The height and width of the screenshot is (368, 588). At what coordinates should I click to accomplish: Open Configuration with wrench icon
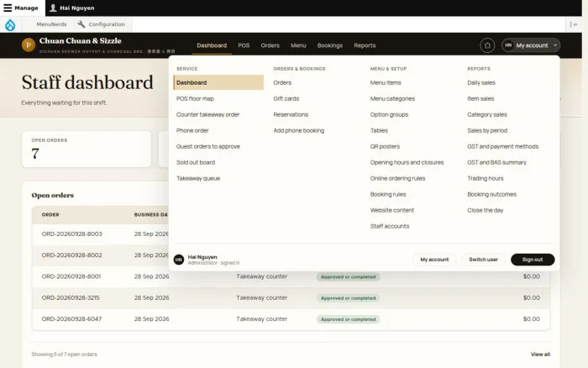(102, 24)
